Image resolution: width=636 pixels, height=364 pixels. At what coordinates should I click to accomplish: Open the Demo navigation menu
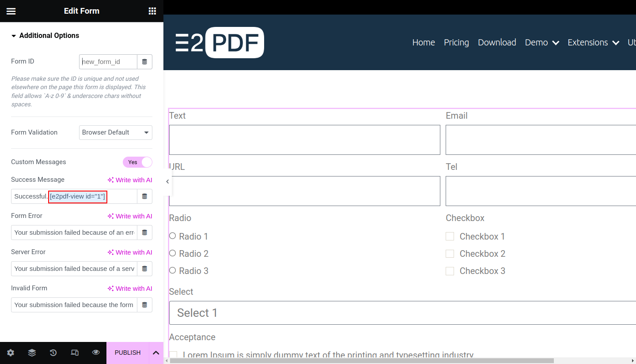click(x=542, y=42)
